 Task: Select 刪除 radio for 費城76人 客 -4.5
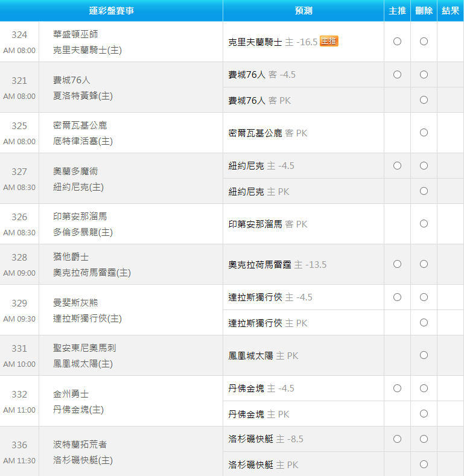click(424, 74)
